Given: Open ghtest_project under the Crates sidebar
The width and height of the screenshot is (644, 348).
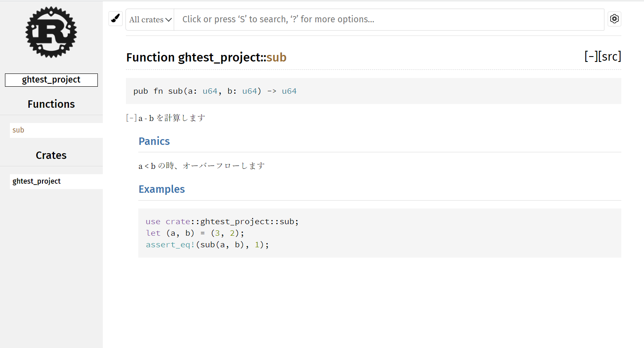Looking at the screenshot, I should (x=36, y=181).
